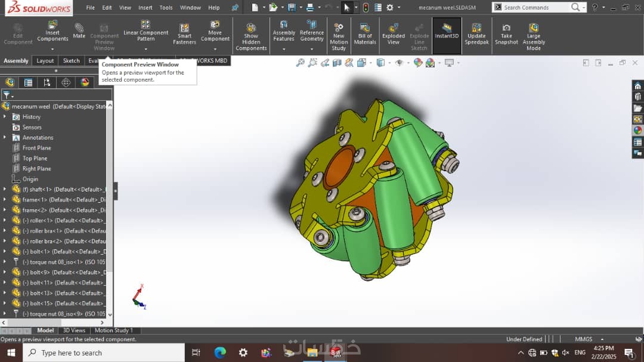The width and height of the screenshot is (644, 362).
Task: Click the Zoom to Fit icon
Action: [x=300, y=63]
